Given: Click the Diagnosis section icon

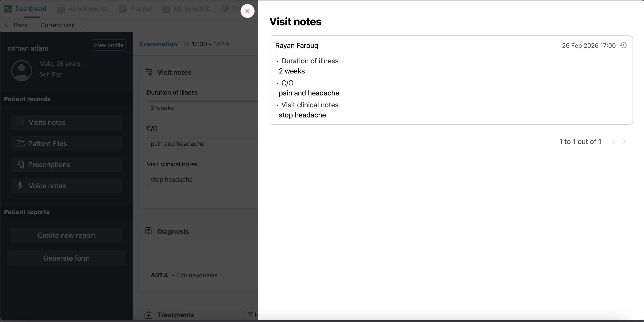Looking at the screenshot, I should click(x=148, y=231).
